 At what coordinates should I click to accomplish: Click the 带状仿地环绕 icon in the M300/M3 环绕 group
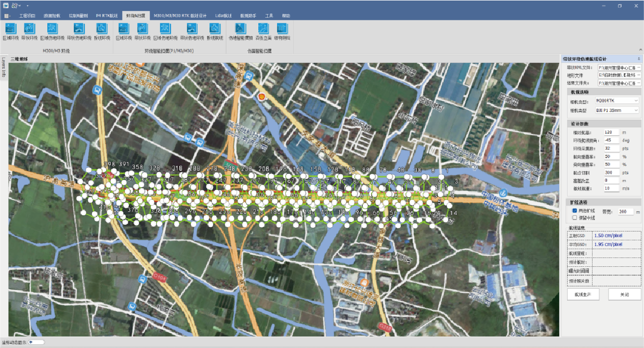click(x=78, y=30)
